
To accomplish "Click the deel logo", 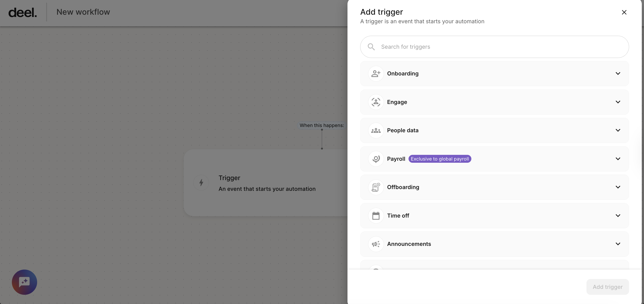I will pos(22,12).
